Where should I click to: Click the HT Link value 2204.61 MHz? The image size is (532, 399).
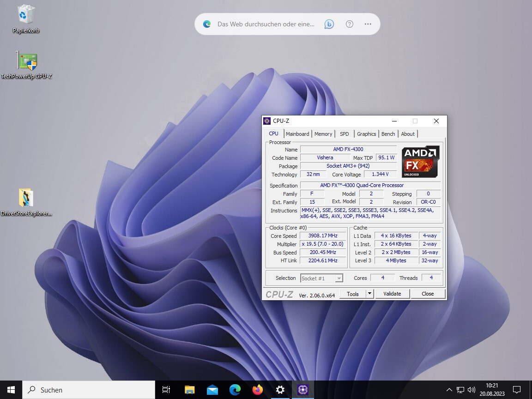tap(323, 260)
